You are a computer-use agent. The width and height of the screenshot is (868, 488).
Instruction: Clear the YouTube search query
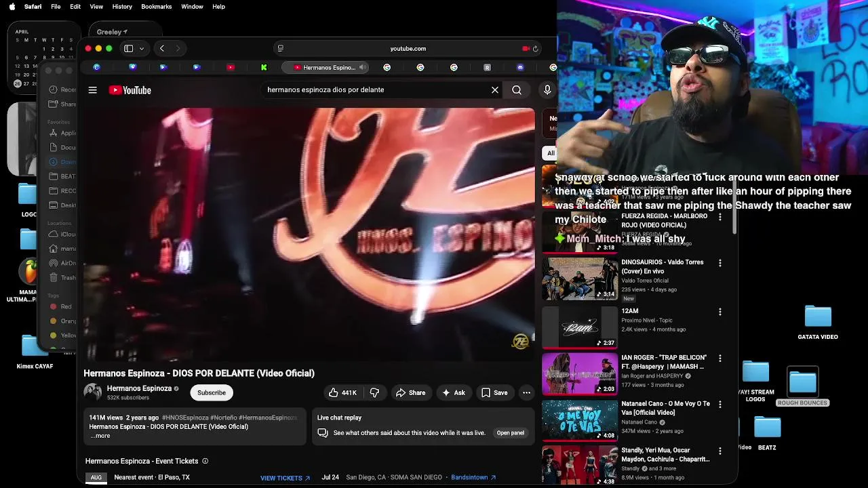pos(495,89)
